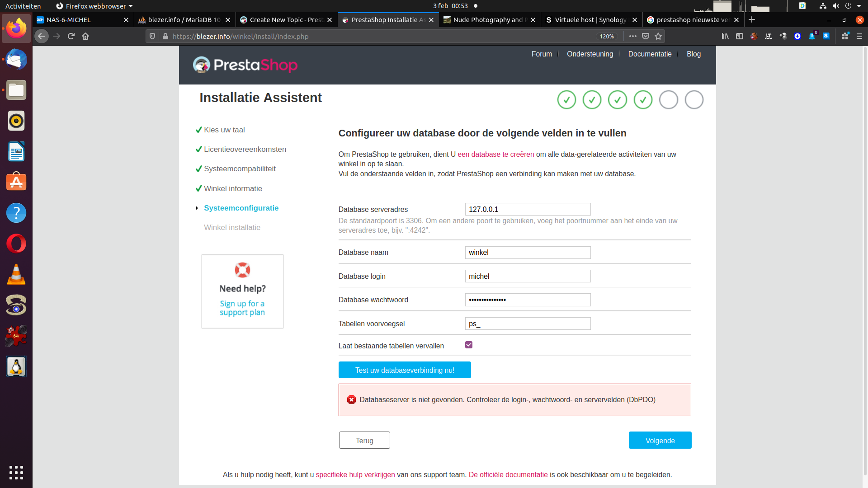Viewport: 868px width, 488px height.
Task: Open the Ghostery extension icon
Action: 812,36
